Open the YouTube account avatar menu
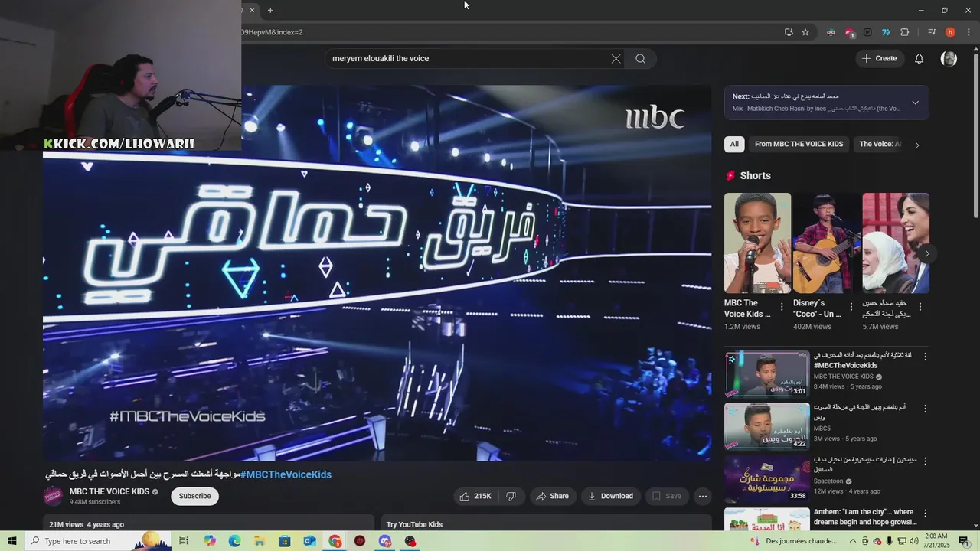This screenshot has width=980, height=551. tap(949, 59)
